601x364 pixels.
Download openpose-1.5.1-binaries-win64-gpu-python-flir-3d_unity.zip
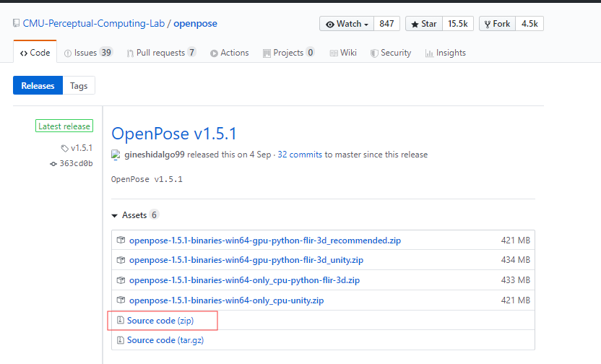coord(246,260)
